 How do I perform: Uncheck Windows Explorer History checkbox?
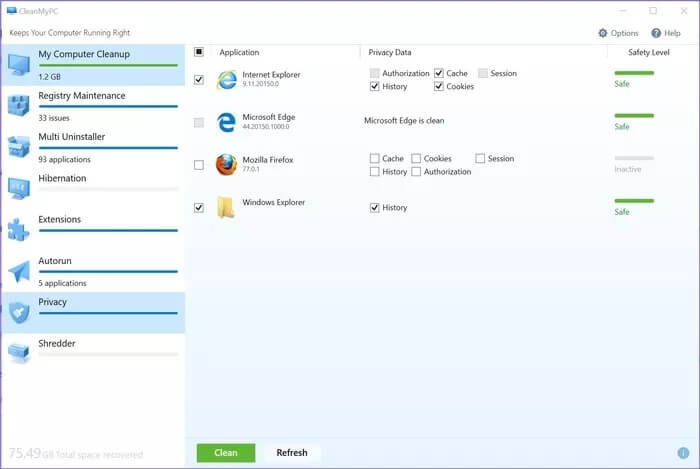375,208
